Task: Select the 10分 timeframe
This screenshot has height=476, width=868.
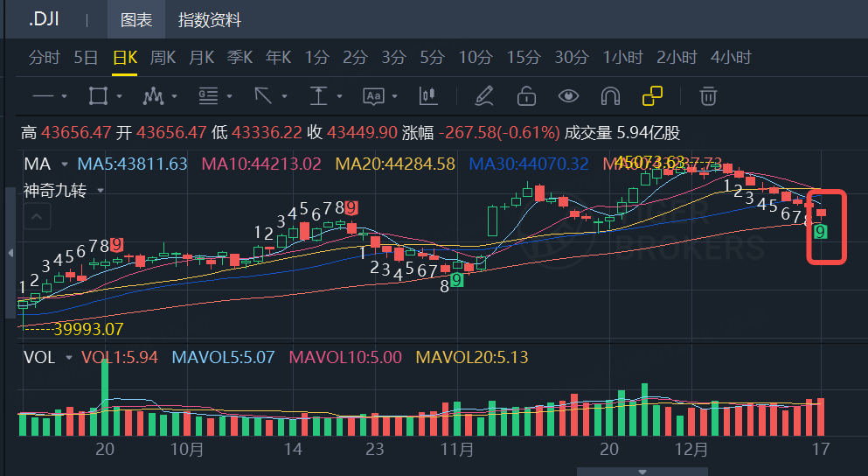Action: (x=476, y=57)
